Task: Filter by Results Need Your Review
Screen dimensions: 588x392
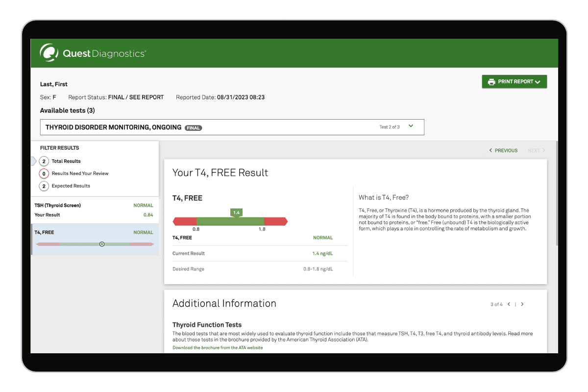Action: (80, 173)
